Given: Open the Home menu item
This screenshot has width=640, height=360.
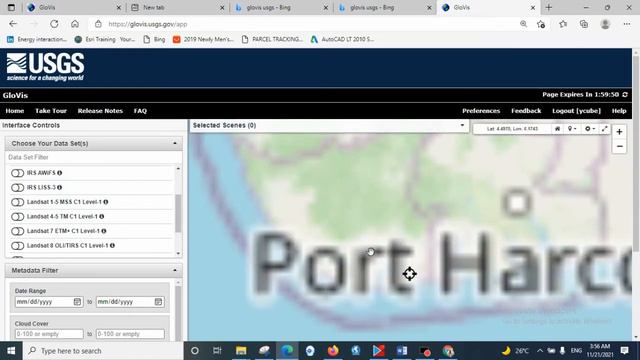Looking at the screenshot, I should click(x=15, y=111).
